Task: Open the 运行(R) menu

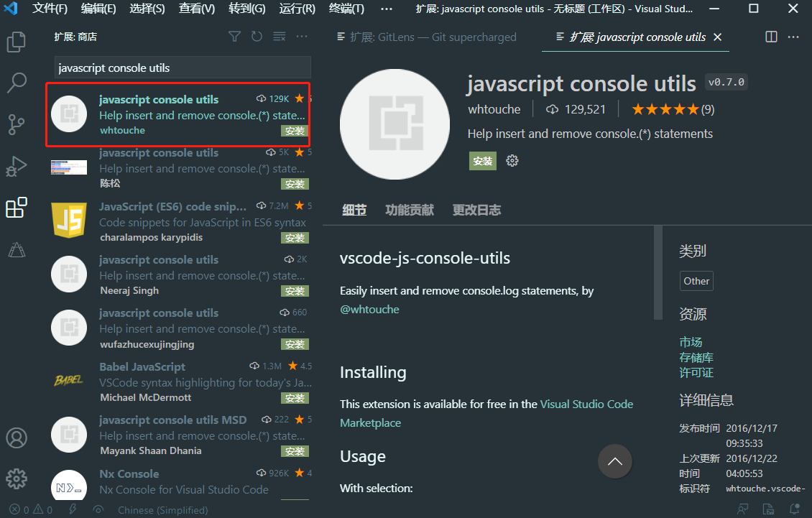Action: 297,9
